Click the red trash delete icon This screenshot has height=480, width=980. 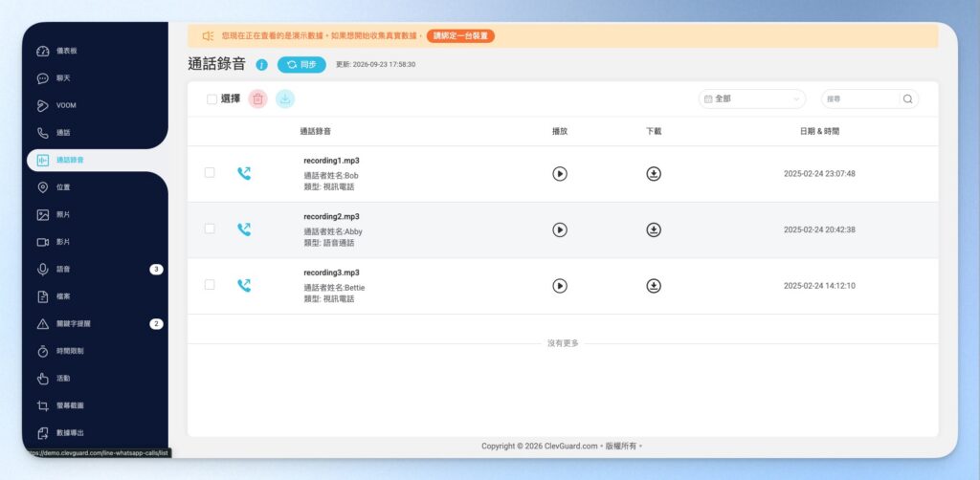click(257, 98)
